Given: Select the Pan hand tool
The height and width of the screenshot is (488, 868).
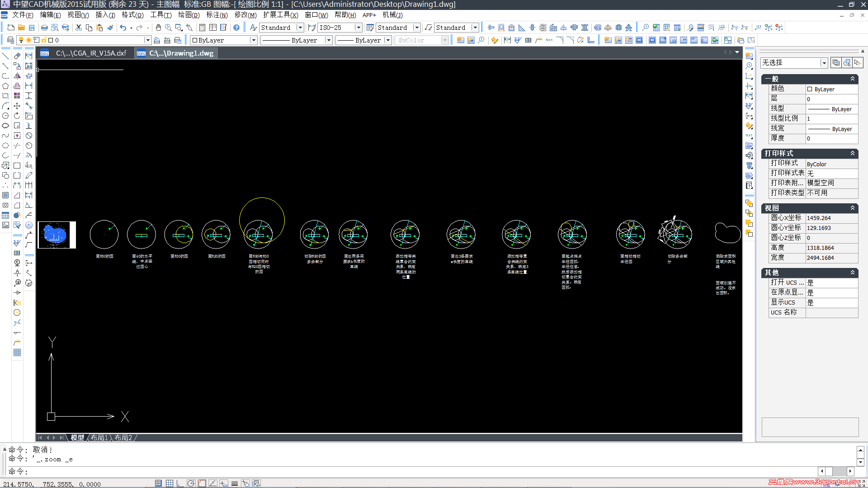Looking at the screenshot, I should pyautogui.click(x=158, y=28).
